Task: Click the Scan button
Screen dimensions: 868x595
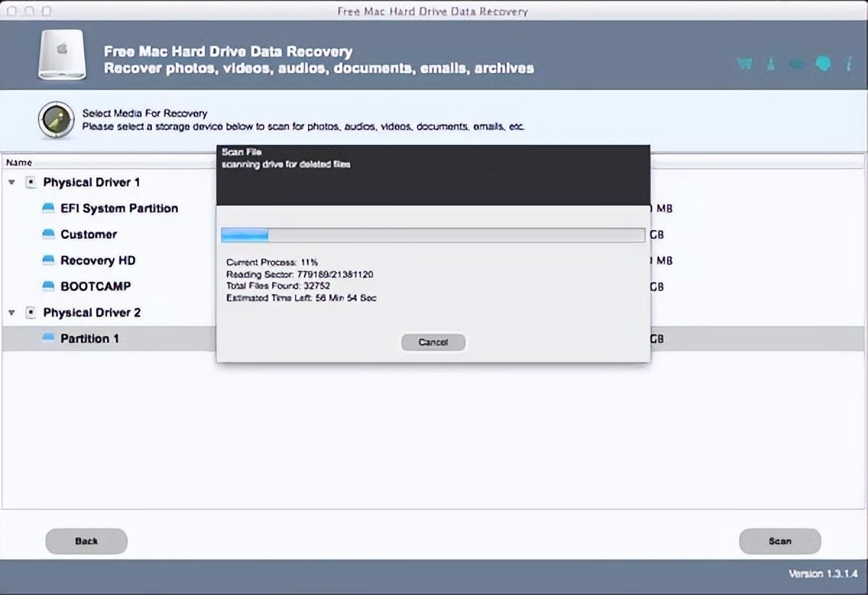Action: (x=780, y=541)
